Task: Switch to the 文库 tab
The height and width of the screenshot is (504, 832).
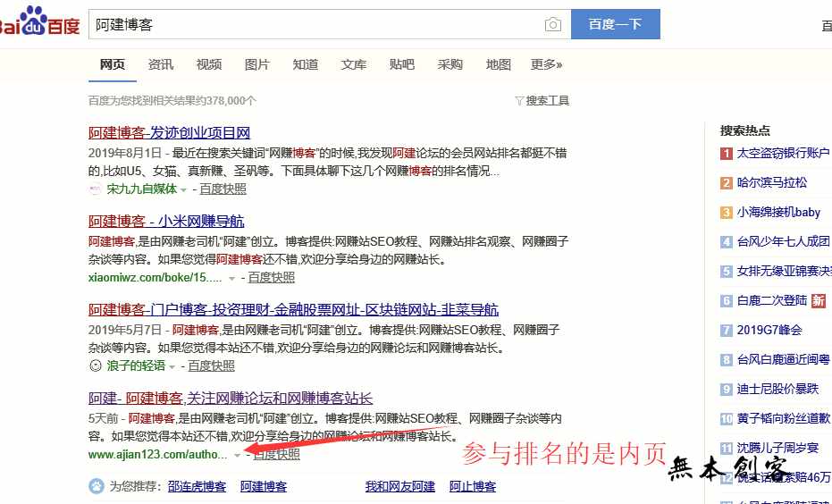Action: pyautogui.click(x=354, y=64)
